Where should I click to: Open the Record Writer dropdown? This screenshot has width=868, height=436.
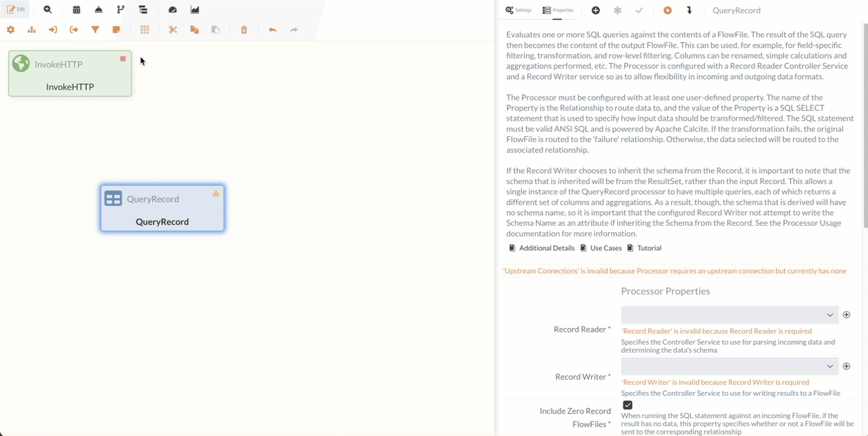[729, 366]
